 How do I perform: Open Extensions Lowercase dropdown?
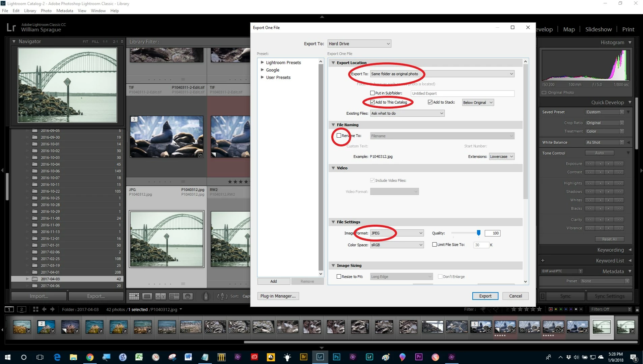[502, 157]
